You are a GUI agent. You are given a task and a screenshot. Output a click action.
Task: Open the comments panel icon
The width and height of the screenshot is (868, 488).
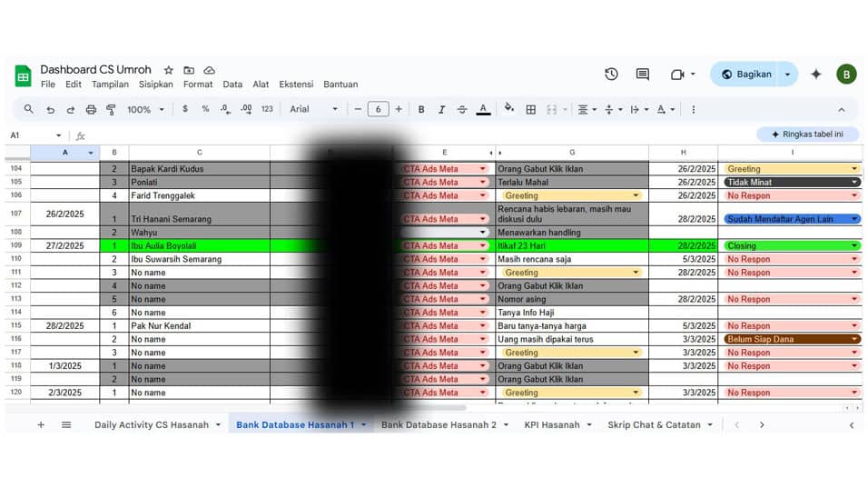coord(643,75)
